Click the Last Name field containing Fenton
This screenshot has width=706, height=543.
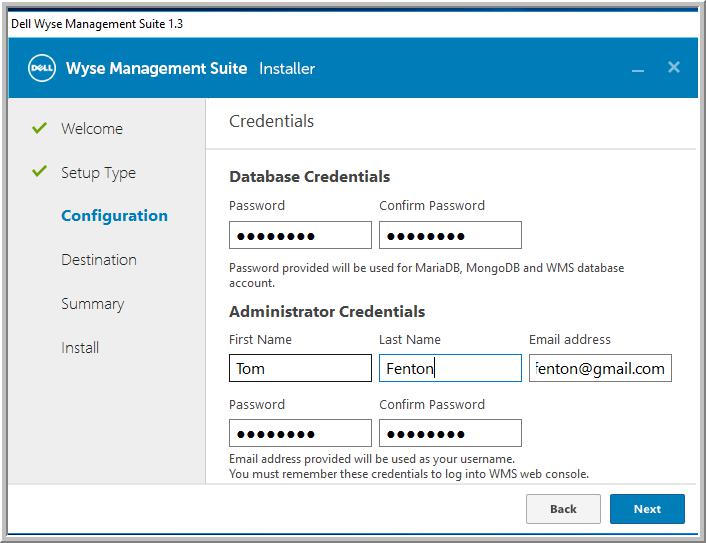pos(450,368)
